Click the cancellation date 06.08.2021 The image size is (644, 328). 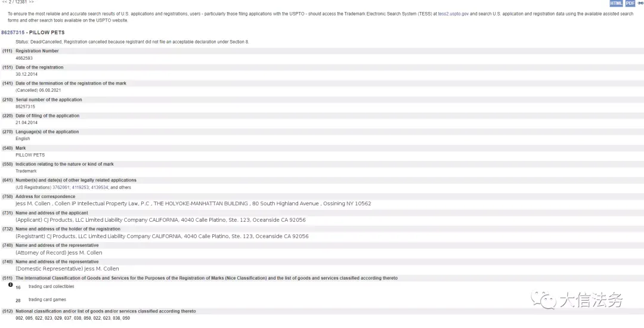click(50, 90)
